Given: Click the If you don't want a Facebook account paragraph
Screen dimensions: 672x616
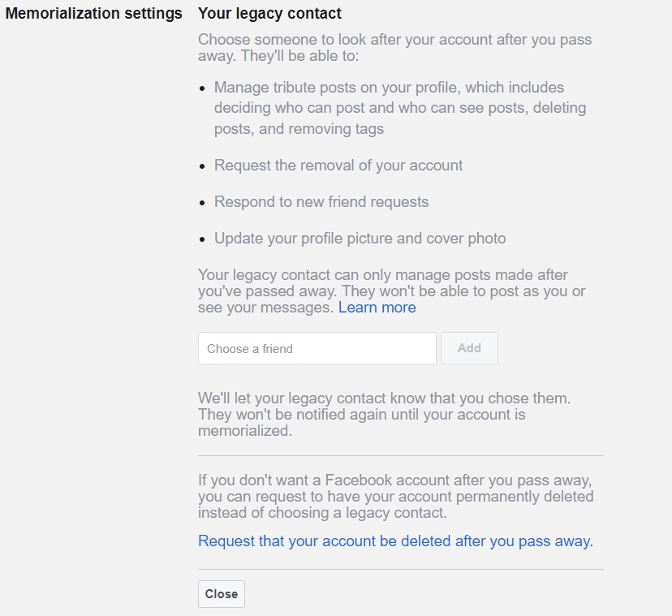Looking at the screenshot, I should tap(395, 496).
